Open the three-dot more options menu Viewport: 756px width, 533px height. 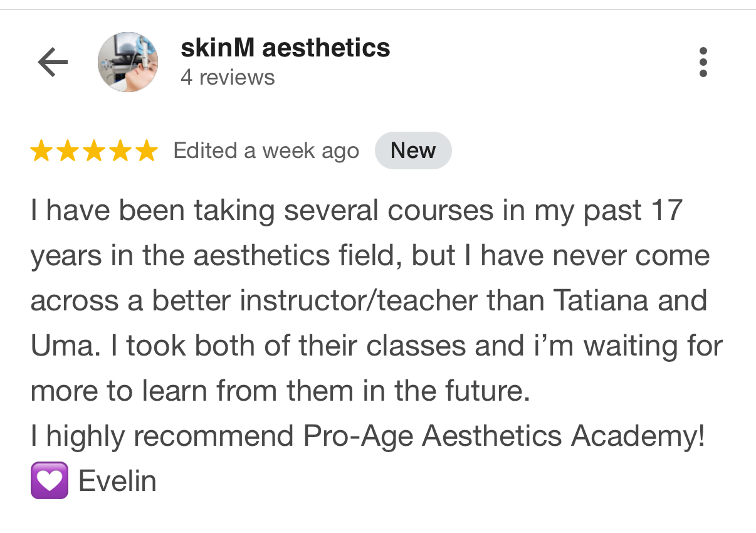click(703, 63)
